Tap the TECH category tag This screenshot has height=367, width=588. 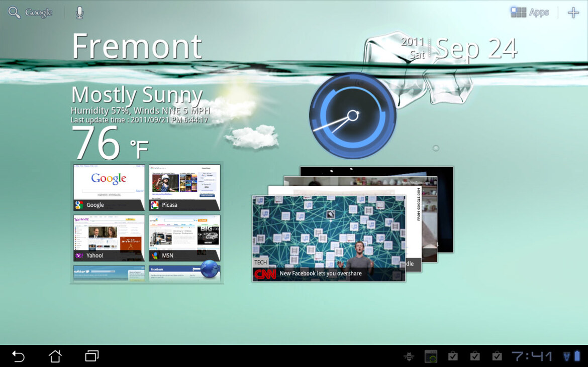tap(261, 262)
